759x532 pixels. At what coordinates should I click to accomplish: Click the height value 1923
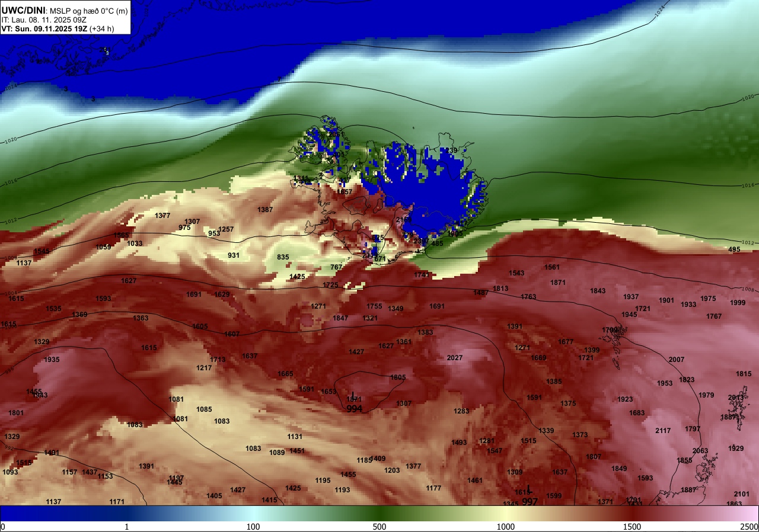click(625, 399)
